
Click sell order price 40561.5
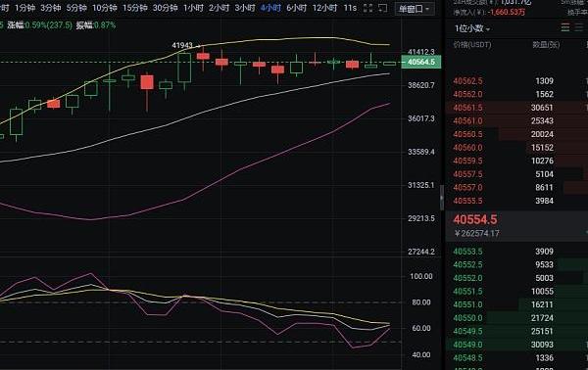click(x=467, y=108)
